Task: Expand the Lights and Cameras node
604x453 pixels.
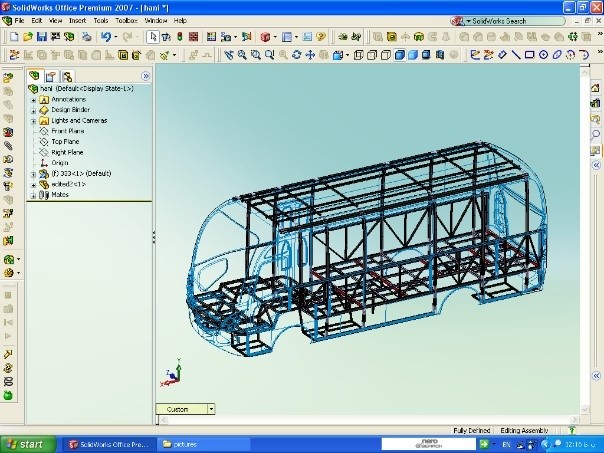Action: point(34,120)
